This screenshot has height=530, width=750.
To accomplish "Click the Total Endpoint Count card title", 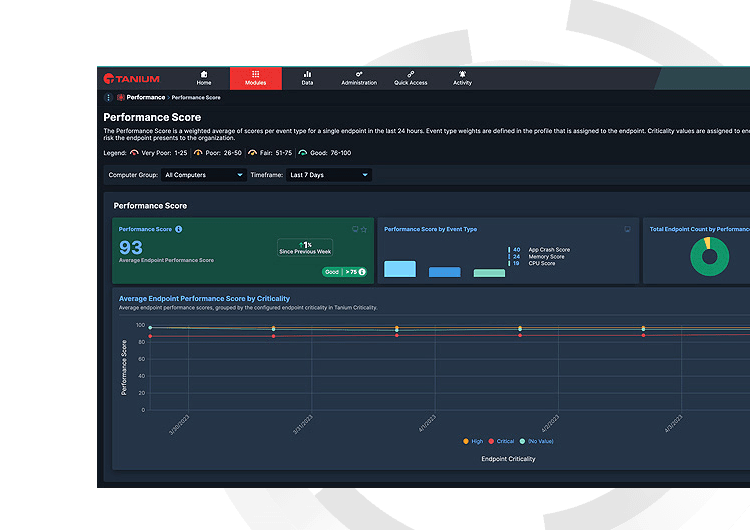I will point(699,229).
